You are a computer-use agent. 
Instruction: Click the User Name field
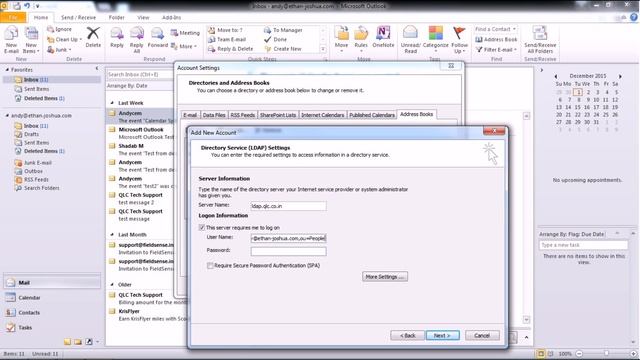pos(288,238)
